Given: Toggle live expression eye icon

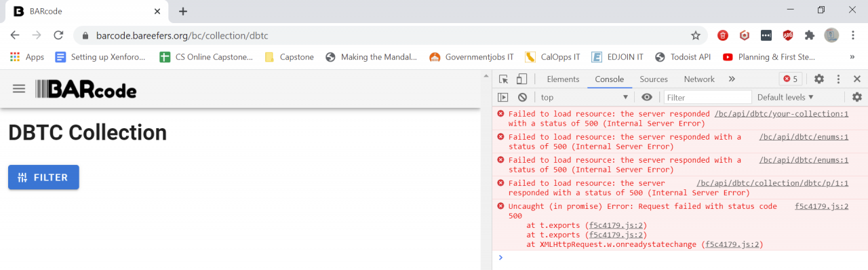Looking at the screenshot, I should [x=647, y=97].
